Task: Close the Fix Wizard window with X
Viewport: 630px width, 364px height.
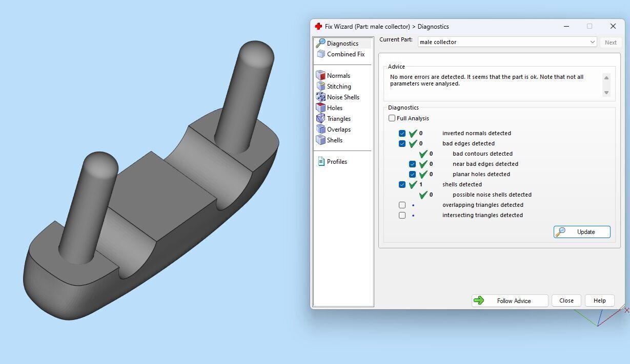Action: 613,26
